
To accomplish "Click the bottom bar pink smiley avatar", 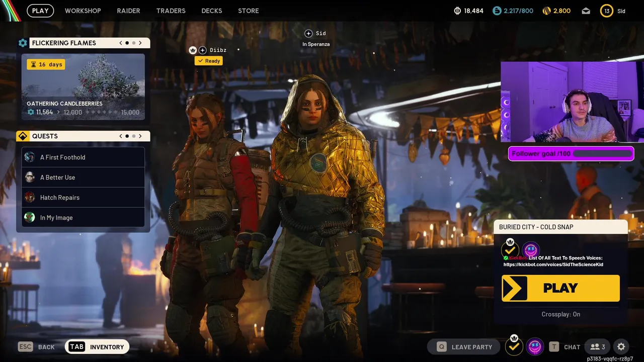I will 535,346.
